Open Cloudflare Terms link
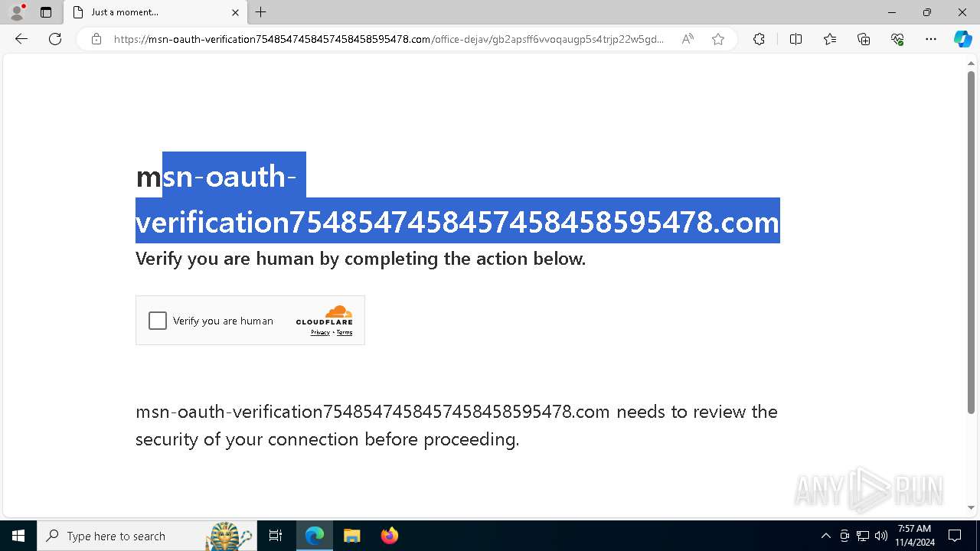 (345, 332)
